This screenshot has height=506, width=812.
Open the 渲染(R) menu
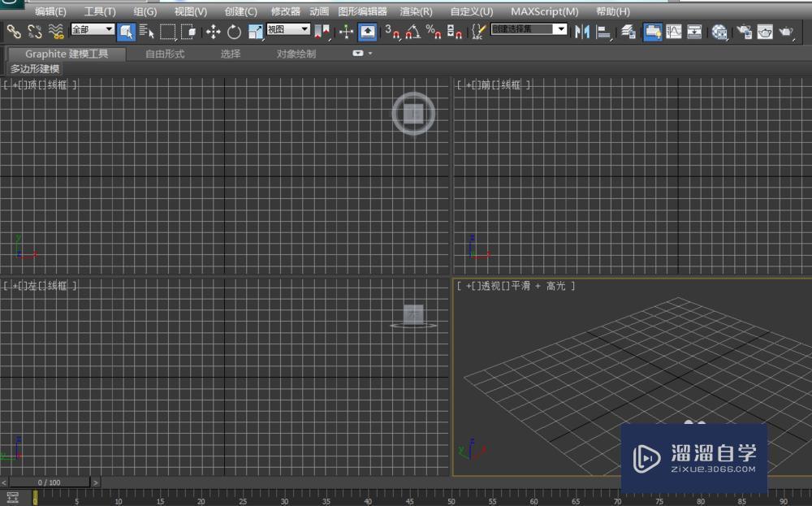(x=417, y=11)
